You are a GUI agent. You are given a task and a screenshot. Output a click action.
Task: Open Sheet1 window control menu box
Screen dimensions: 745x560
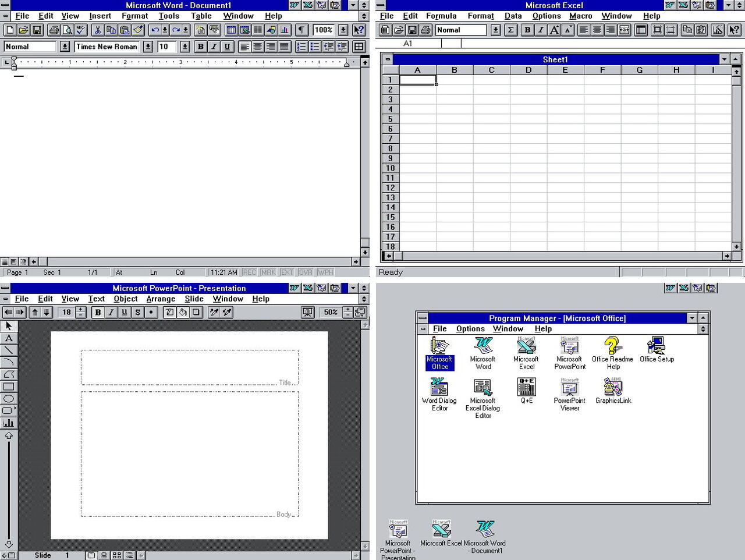[388, 59]
